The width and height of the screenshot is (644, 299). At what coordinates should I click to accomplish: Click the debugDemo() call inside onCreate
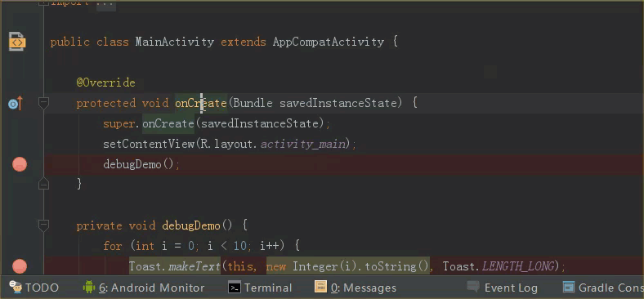[x=138, y=165]
